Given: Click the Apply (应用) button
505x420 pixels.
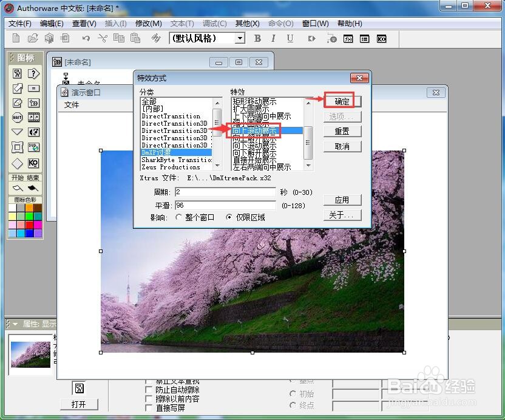Looking at the screenshot, I should click(x=342, y=200).
